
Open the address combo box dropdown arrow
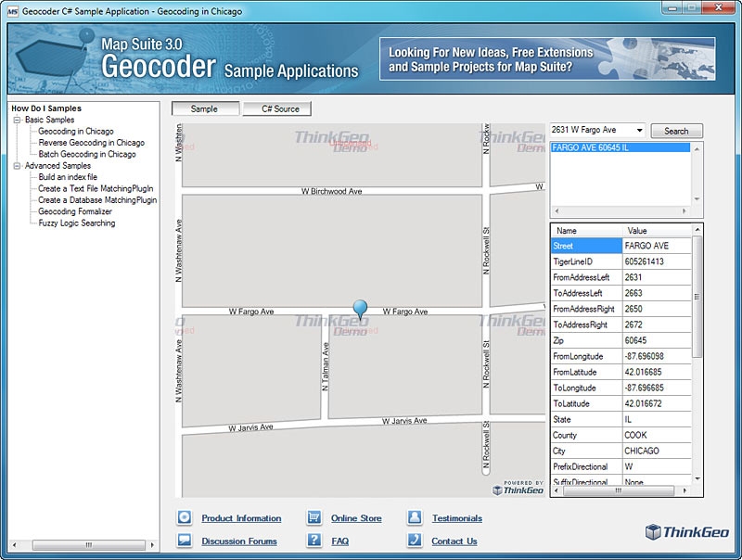click(x=639, y=130)
